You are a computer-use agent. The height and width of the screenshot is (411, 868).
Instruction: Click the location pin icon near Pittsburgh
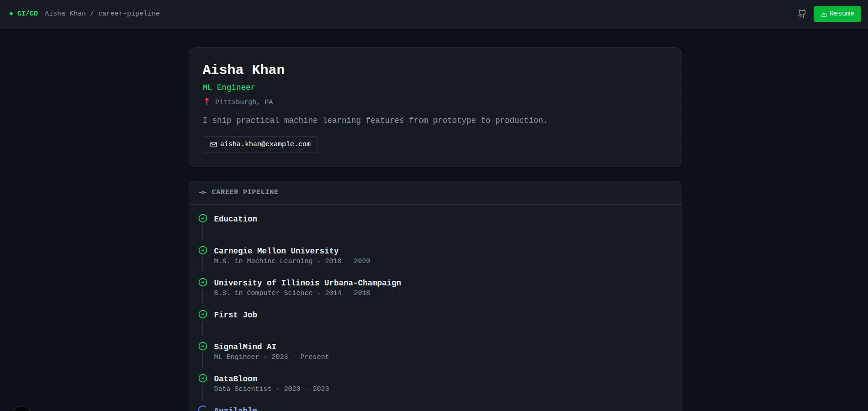[x=207, y=102]
